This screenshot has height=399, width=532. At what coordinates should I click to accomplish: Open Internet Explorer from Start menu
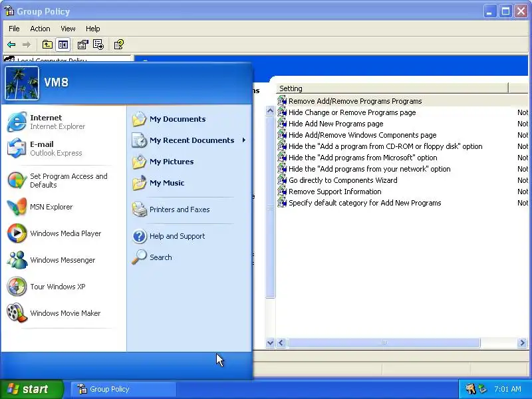coord(63,122)
